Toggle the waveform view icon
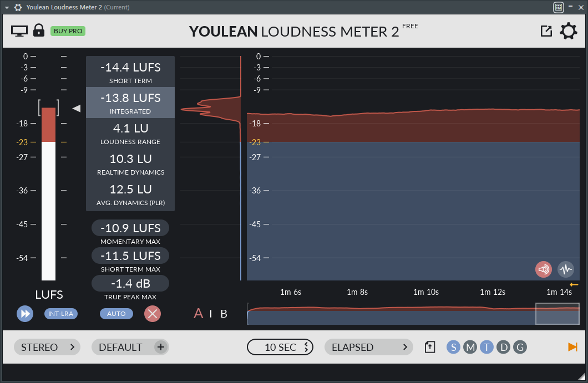588x383 pixels. point(566,269)
